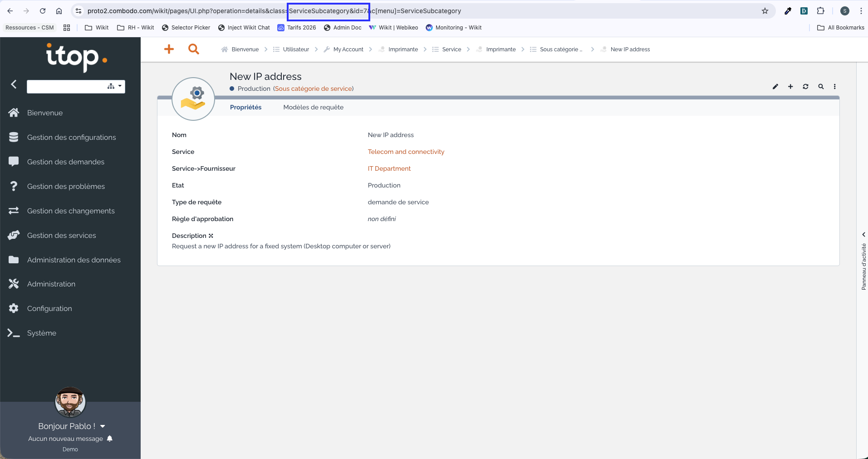This screenshot has width=868, height=459.
Task: Open the Wikit bookmarks folder
Action: coord(97,28)
